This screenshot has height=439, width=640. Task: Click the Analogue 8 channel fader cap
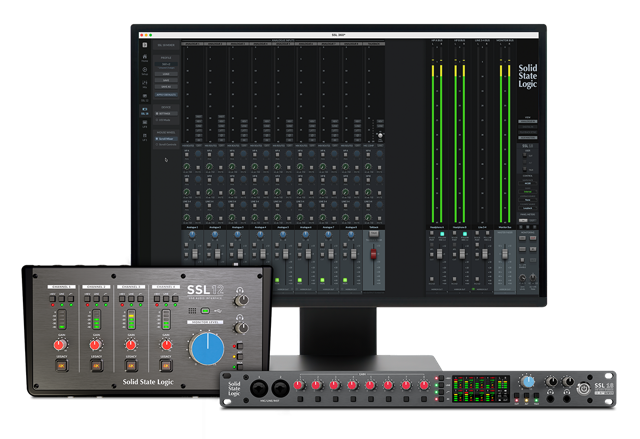point(353,254)
